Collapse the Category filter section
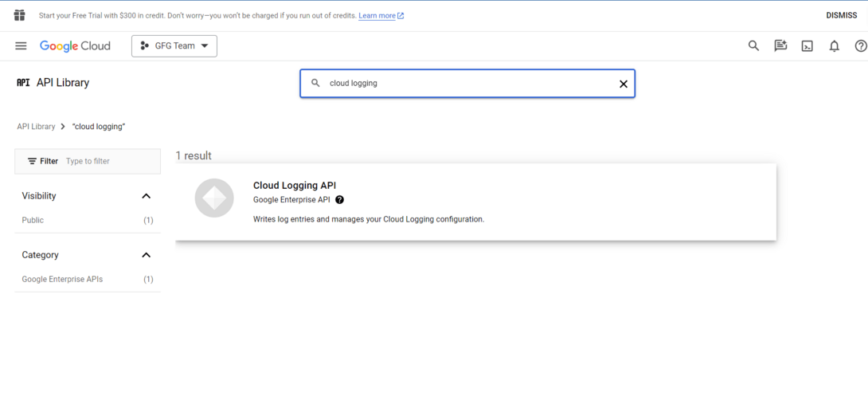 pyautogui.click(x=146, y=255)
